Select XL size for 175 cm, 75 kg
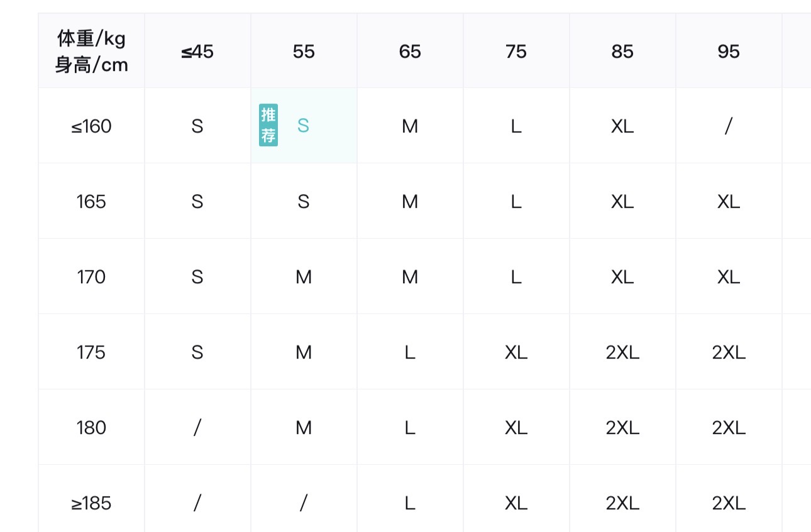The width and height of the screenshot is (811, 532). 516,352
